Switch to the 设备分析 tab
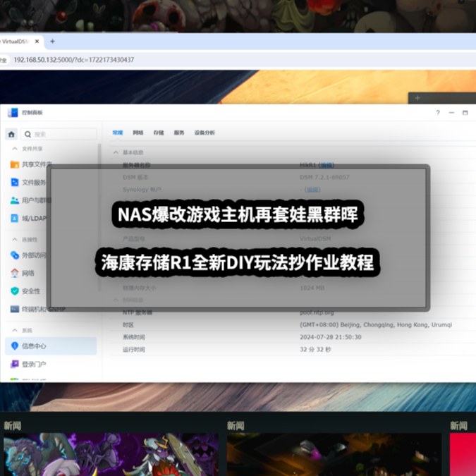 tap(205, 133)
